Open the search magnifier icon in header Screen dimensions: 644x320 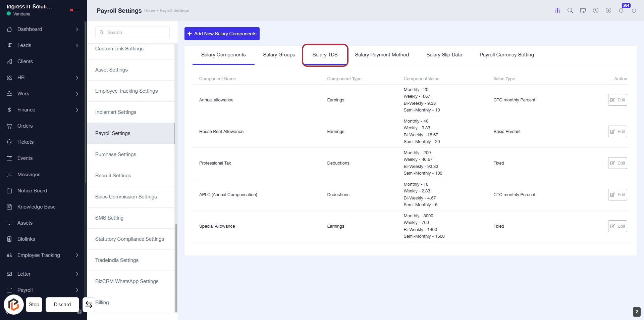point(570,10)
